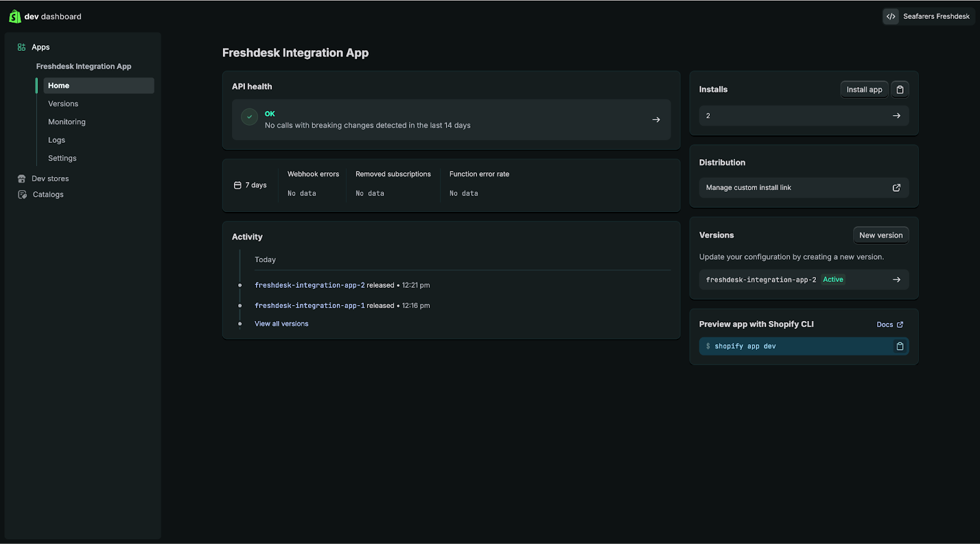Click the Distribution heading
This screenshot has width=980, height=544.
coord(722,163)
